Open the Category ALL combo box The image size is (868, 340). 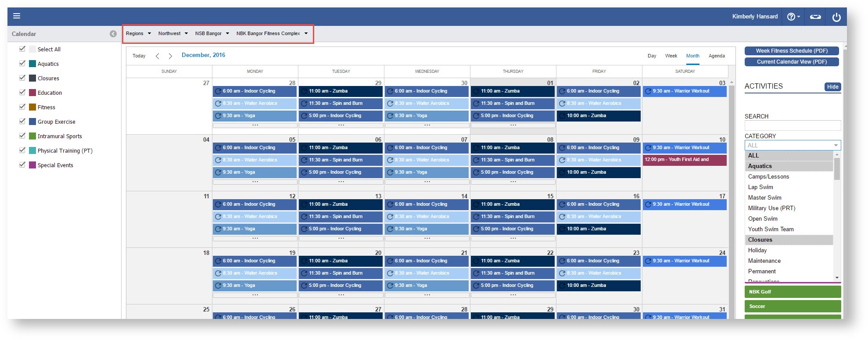(792, 145)
